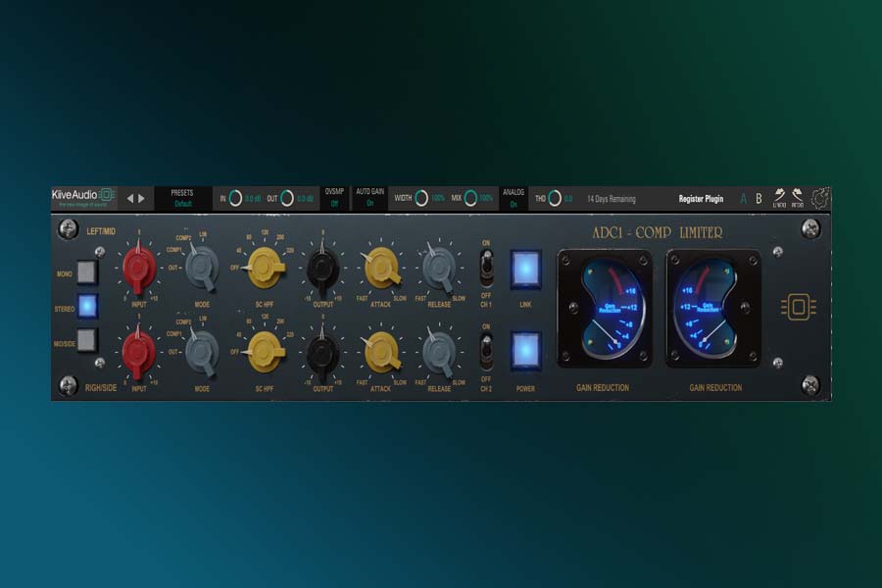The height and width of the screenshot is (588, 882).
Task: Click the MIX knob in top bar
Action: [x=470, y=198]
